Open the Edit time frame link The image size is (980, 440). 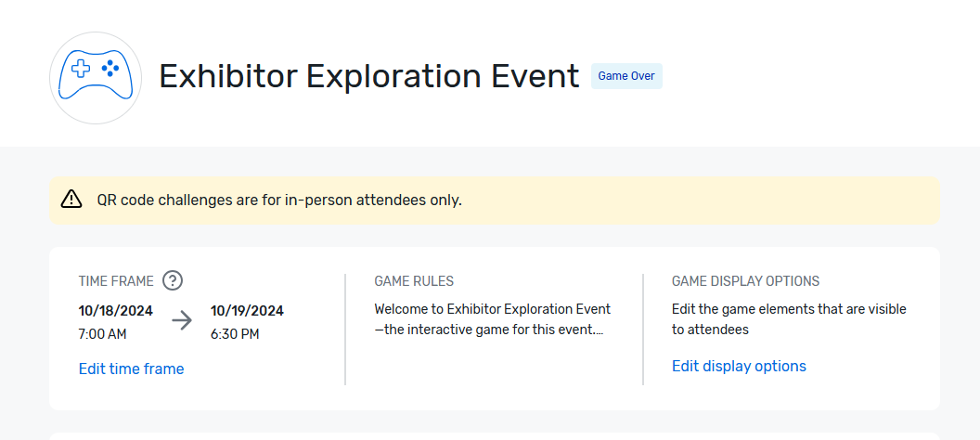[131, 369]
